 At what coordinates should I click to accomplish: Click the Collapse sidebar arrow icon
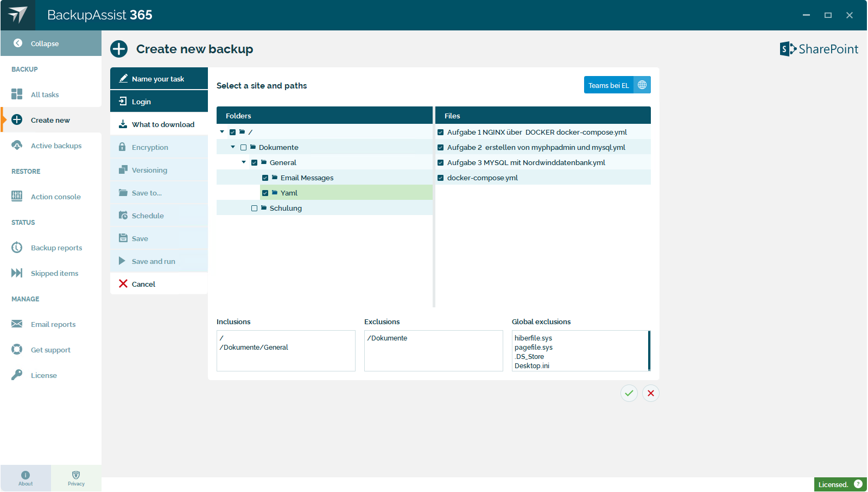point(18,43)
